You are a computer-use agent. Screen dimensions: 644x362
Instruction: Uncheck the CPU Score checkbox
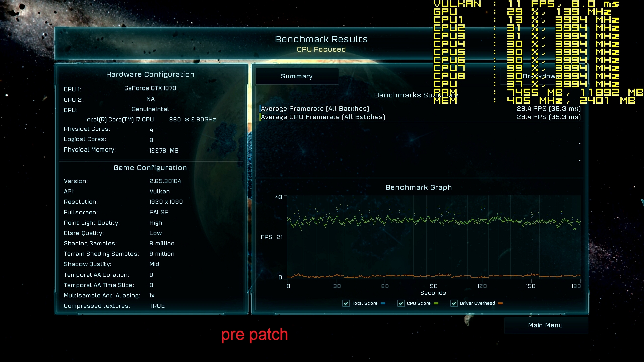click(401, 303)
